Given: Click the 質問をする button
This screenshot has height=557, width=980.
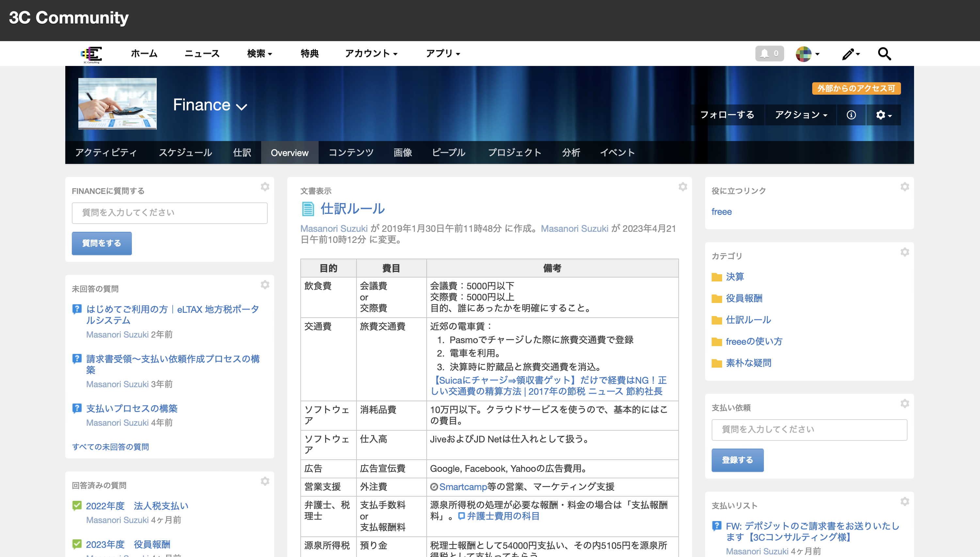Looking at the screenshot, I should [102, 243].
